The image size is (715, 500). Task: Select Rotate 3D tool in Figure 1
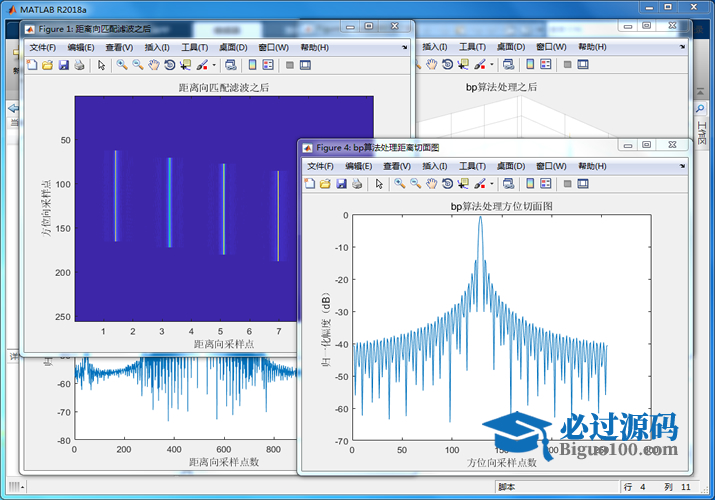[x=170, y=65]
